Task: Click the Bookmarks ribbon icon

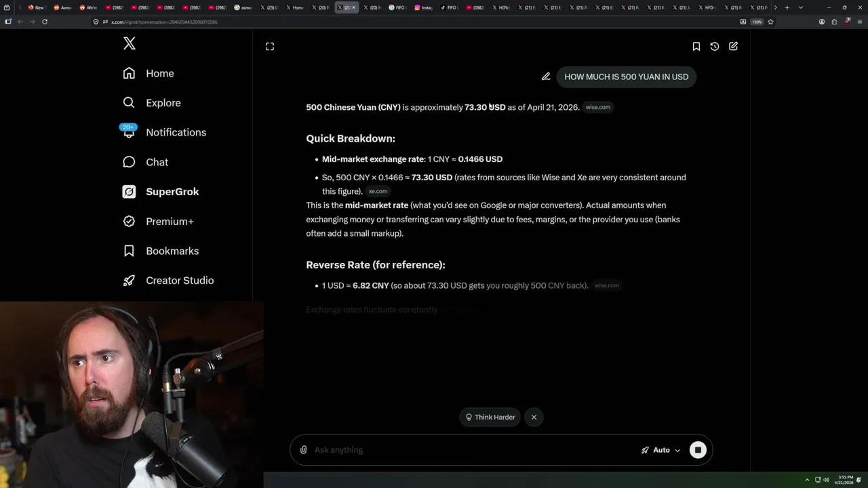Action: [129, 251]
